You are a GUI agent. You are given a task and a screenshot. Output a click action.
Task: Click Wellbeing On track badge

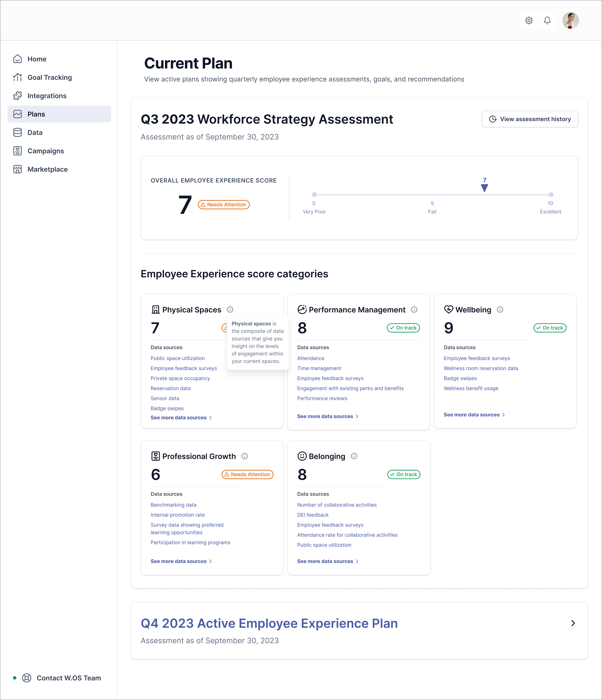coord(550,328)
